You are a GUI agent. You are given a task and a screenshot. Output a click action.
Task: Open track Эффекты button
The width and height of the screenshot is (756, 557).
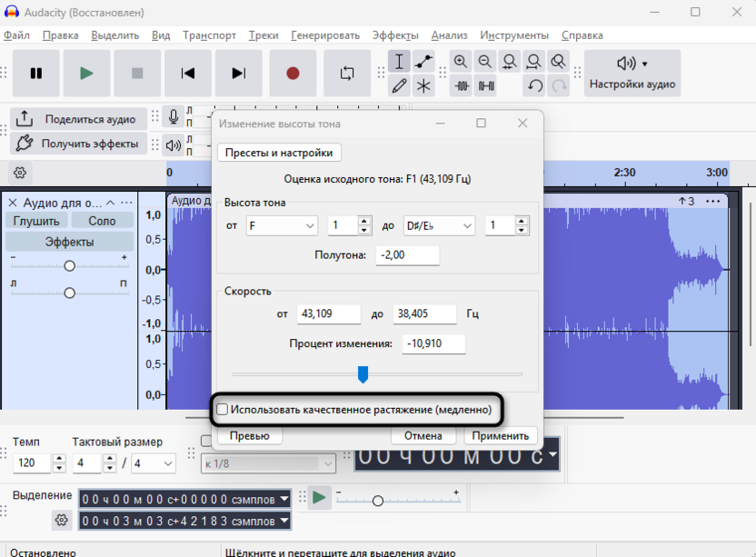coord(69,242)
